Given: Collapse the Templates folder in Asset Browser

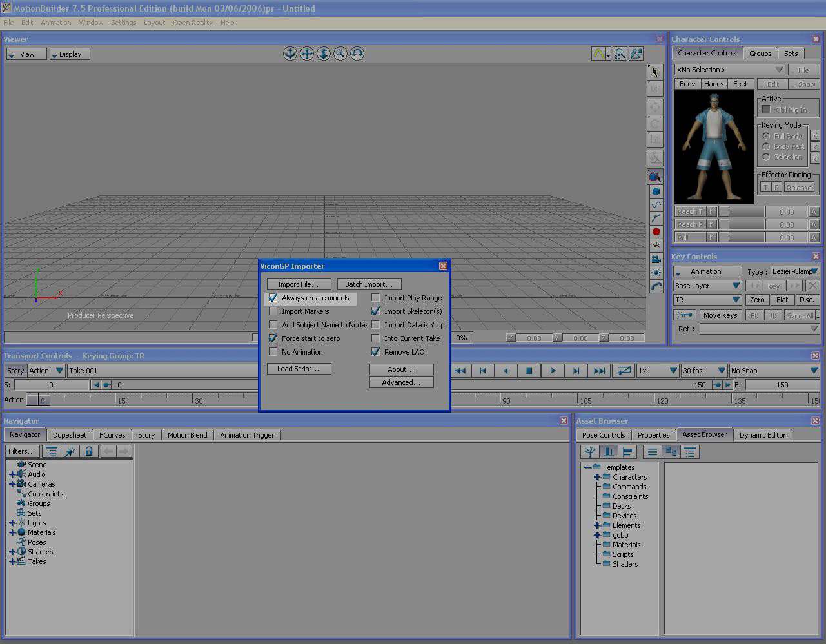Looking at the screenshot, I should tap(587, 467).
